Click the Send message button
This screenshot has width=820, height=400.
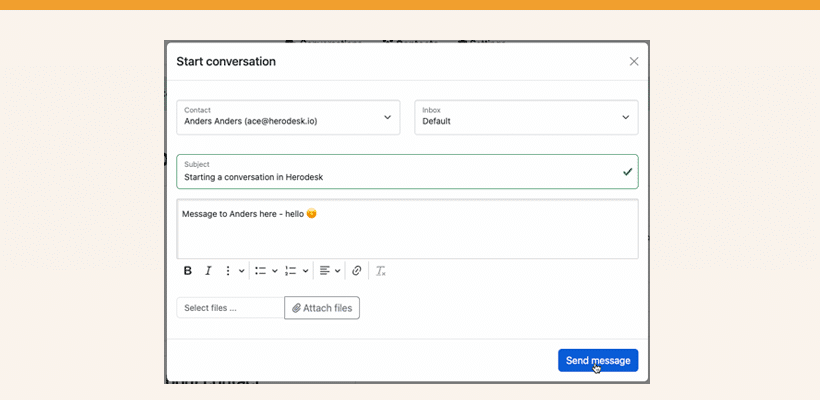pyautogui.click(x=598, y=360)
